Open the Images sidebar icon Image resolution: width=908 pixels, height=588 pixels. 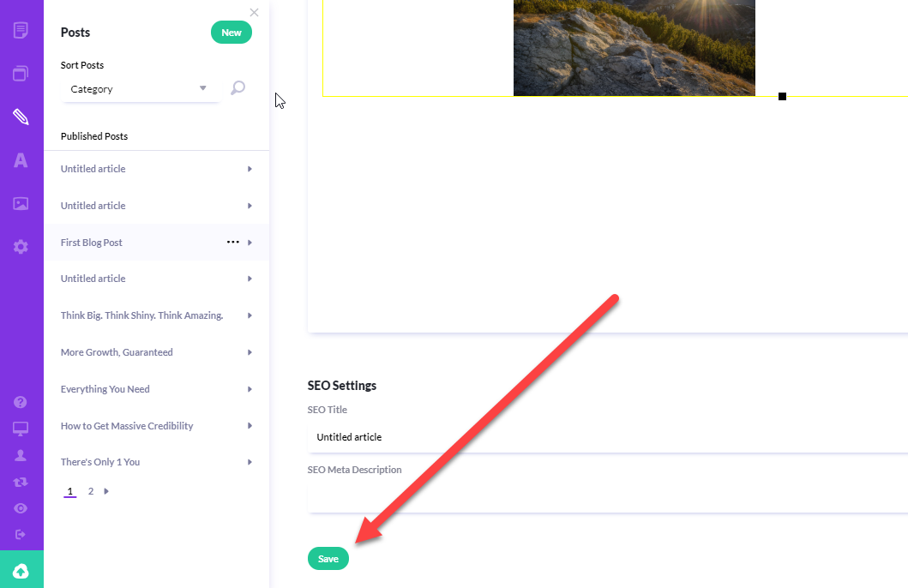click(x=21, y=204)
